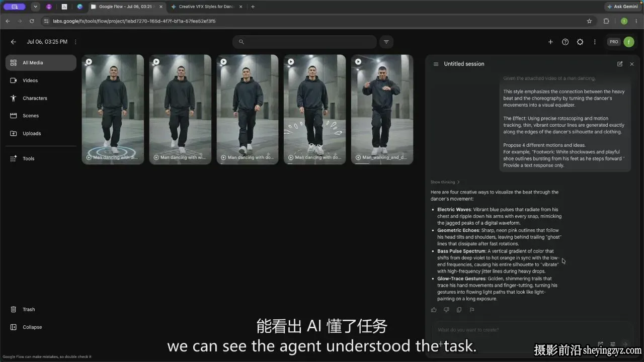Open the help icon in the top toolbar
644x362 pixels.
point(565,42)
